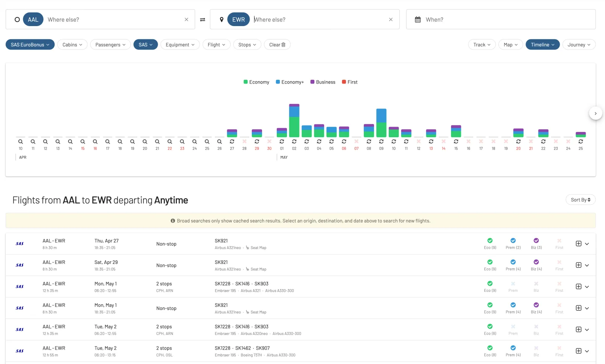Viewport: 605px width, 364px height.
Task: Toggle Business series in chart legend
Action: (323, 82)
